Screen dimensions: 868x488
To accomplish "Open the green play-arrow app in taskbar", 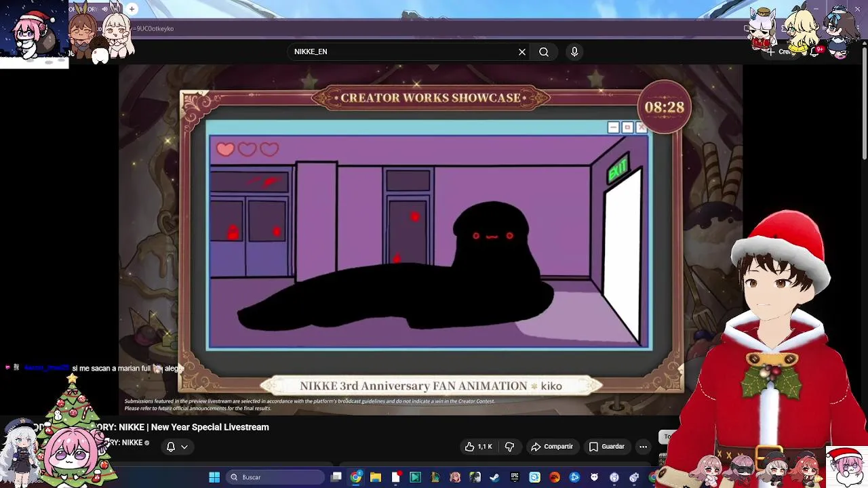I will tap(416, 477).
